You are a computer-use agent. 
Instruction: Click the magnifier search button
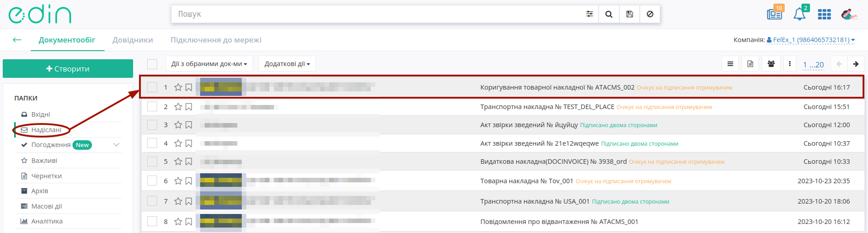[x=609, y=14]
